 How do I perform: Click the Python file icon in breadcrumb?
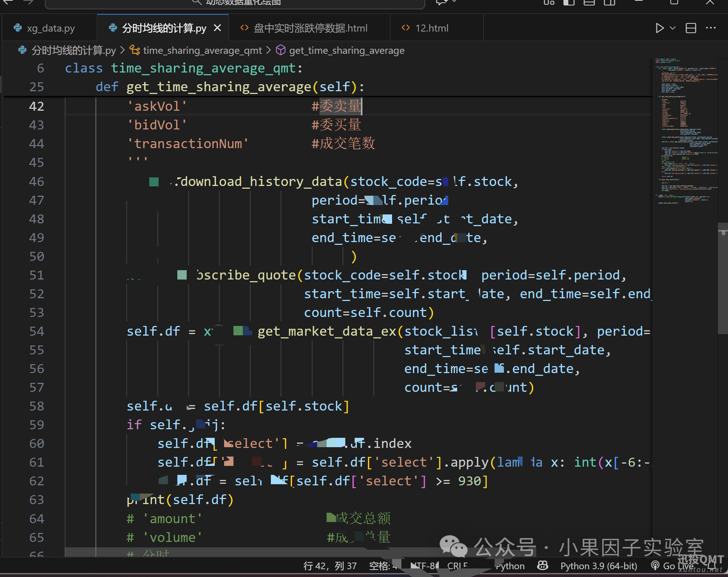pos(23,50)
